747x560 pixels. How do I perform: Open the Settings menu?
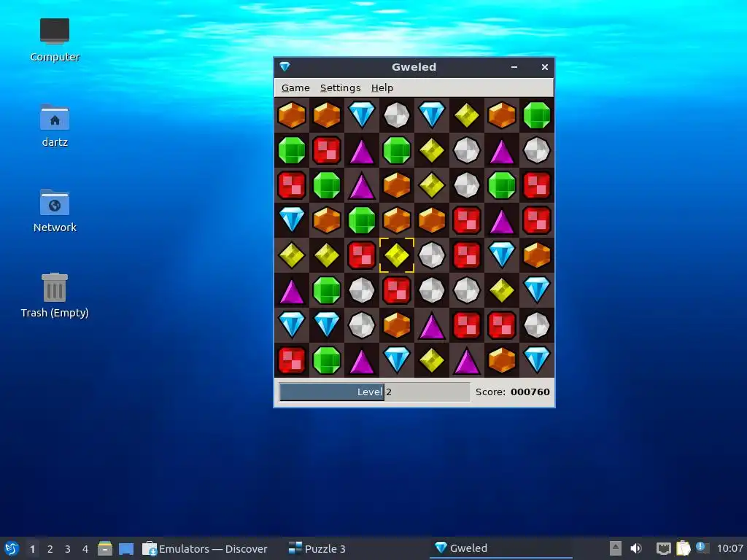(340, 87)
